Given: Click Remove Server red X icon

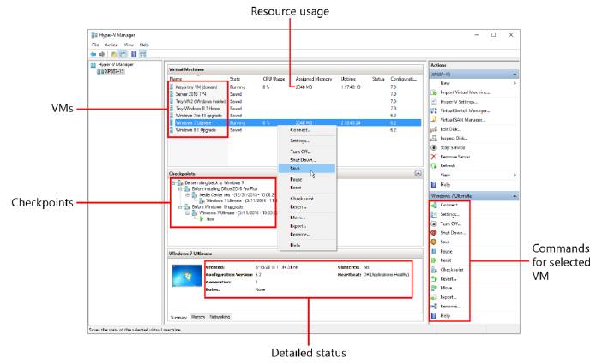Looking at the screenshot, I should (435, 157).
